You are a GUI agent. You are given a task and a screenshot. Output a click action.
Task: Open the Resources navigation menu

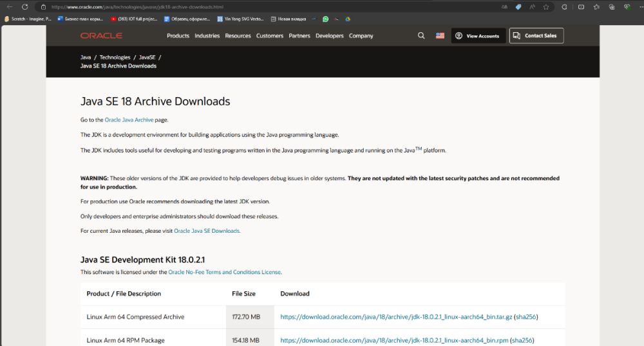click(238, 36)
